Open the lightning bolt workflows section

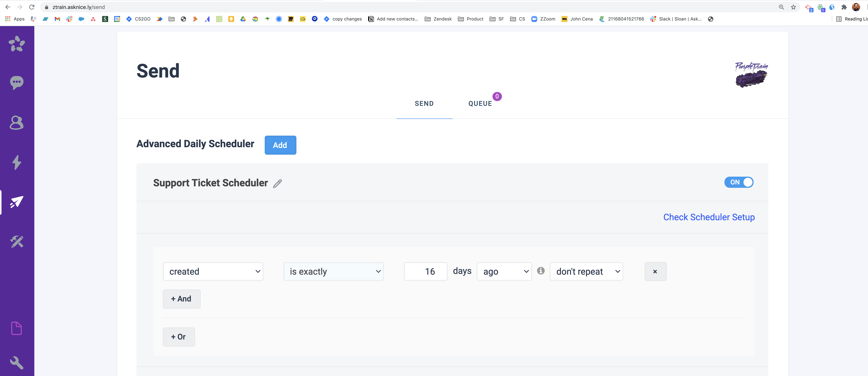pyautogui.click(x=17, y=162)
